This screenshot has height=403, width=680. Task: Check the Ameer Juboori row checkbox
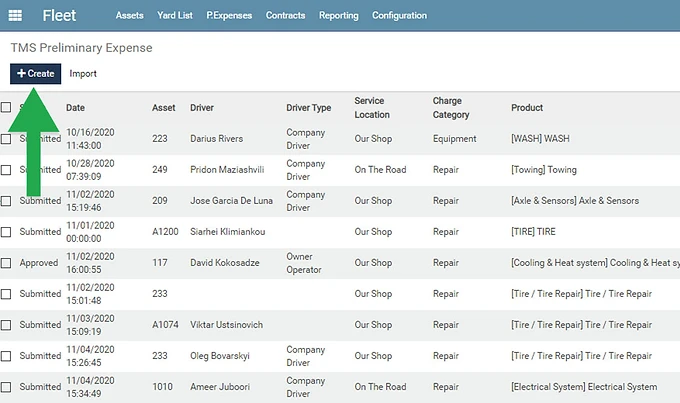tap(6, 387)
